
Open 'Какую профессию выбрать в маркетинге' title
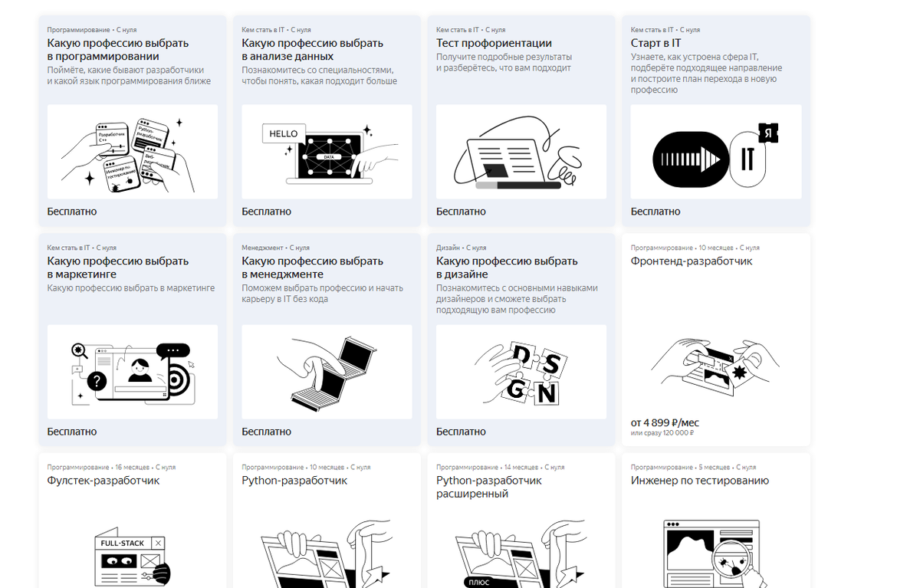118,268
